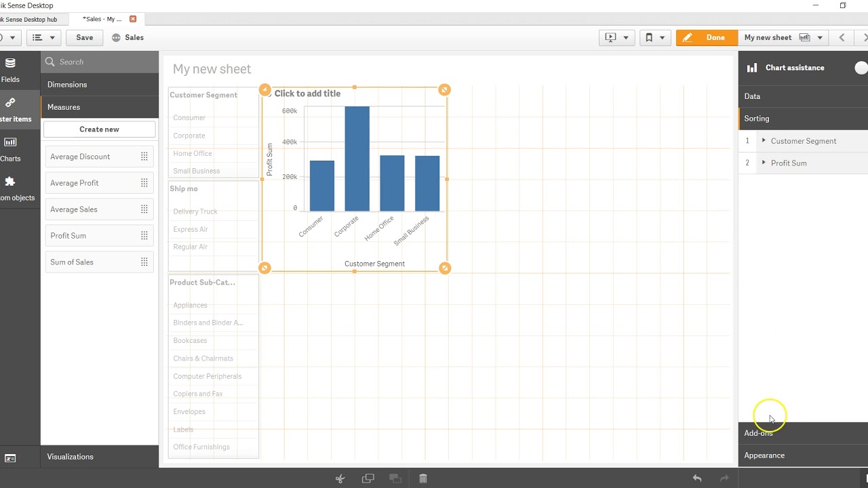This screenshot has width=868, height=488.
Task: Open the storytelling presentation dropdown
Action: click(617, 37)
